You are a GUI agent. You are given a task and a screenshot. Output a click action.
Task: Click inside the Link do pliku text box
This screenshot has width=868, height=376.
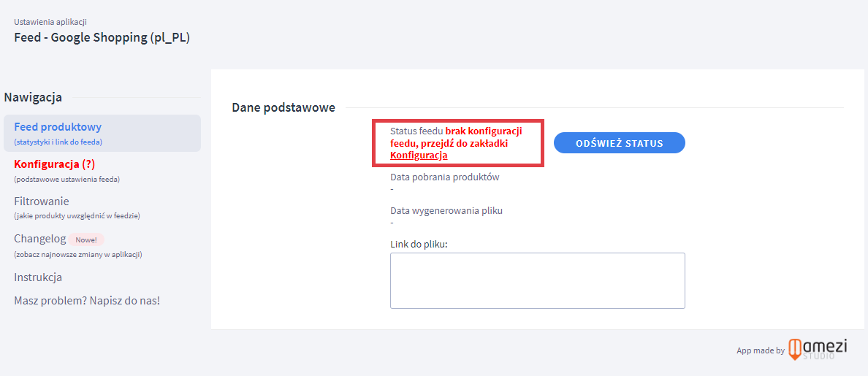point(537,280)
